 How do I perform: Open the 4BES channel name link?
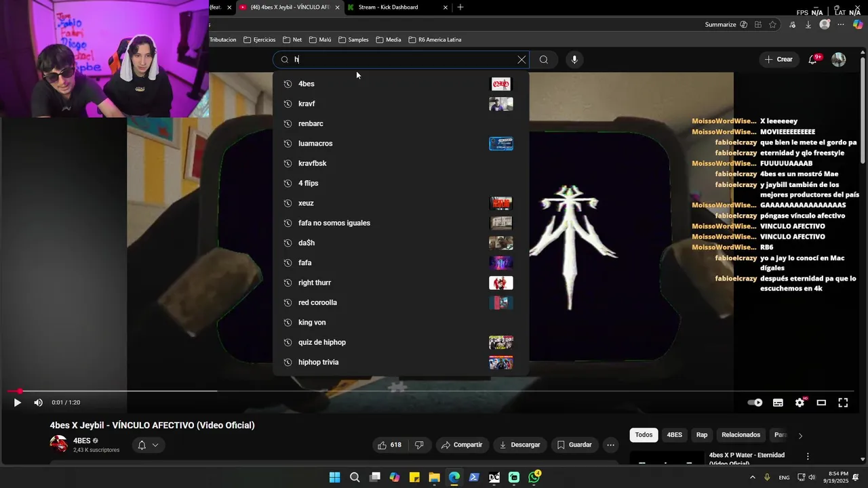coord(82,441)
